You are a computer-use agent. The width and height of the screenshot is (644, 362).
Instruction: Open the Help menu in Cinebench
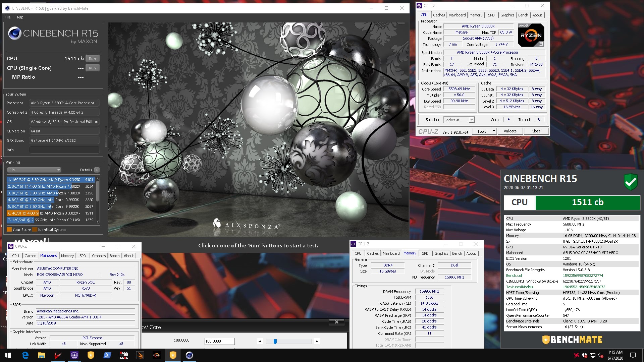click(x=19, y=17)
